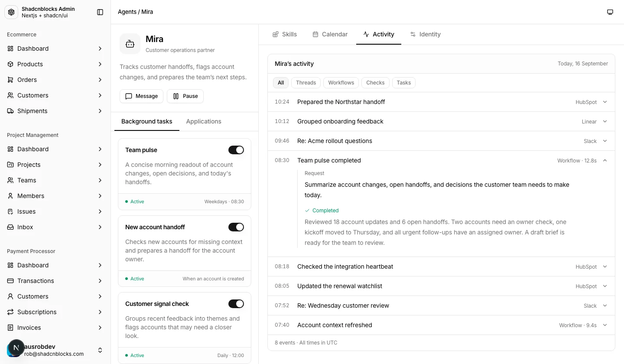Click the Invoices receipt icon

pos(10,328)
